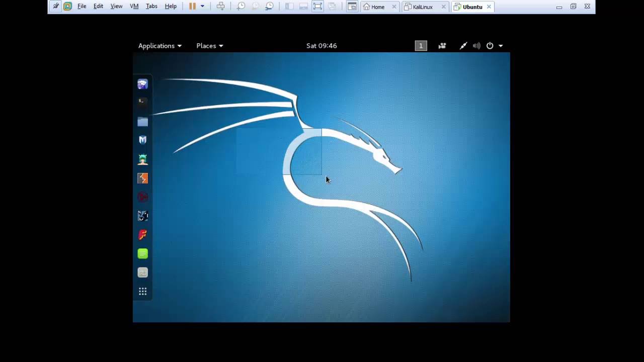Open the grey tweak tool dock icon

(x=143, y=273)
